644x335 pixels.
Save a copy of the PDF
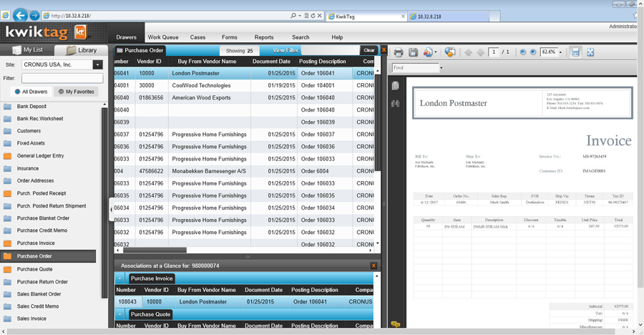(x=413, y=52)
